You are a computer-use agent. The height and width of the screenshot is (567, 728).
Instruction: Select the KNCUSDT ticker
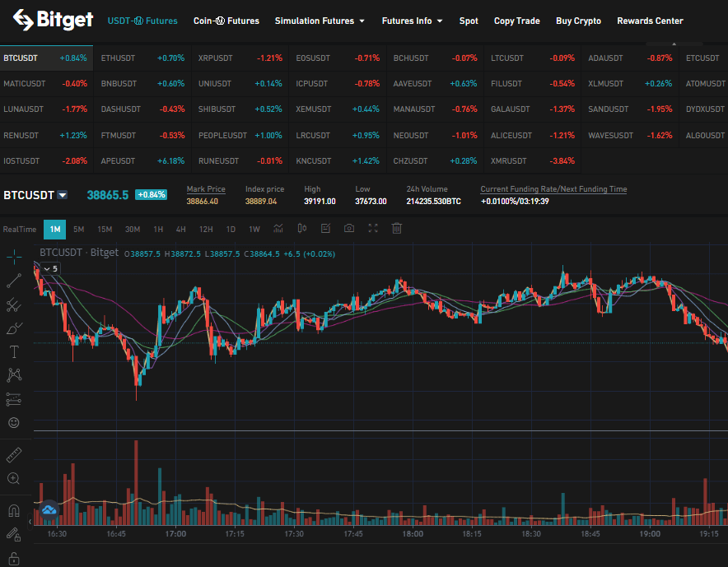click(338, 161)
